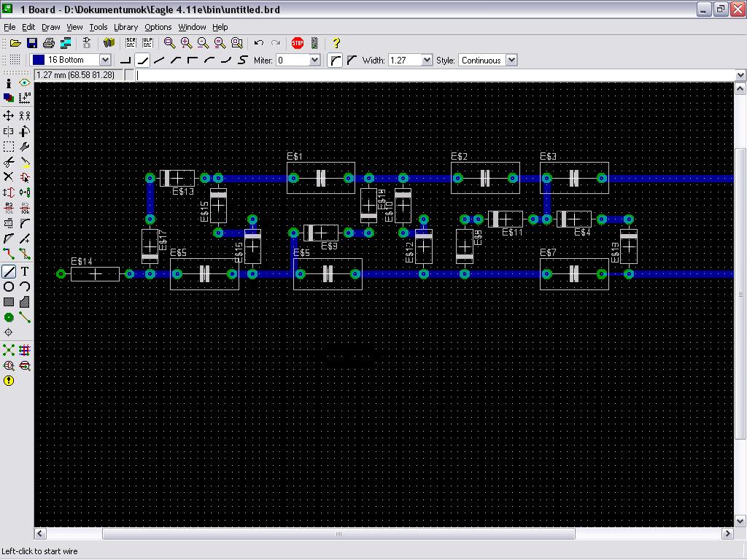This screenshot has height=560, width=747.
Task: Select the Cut scissors tool
Action: (x=9, y=163)
